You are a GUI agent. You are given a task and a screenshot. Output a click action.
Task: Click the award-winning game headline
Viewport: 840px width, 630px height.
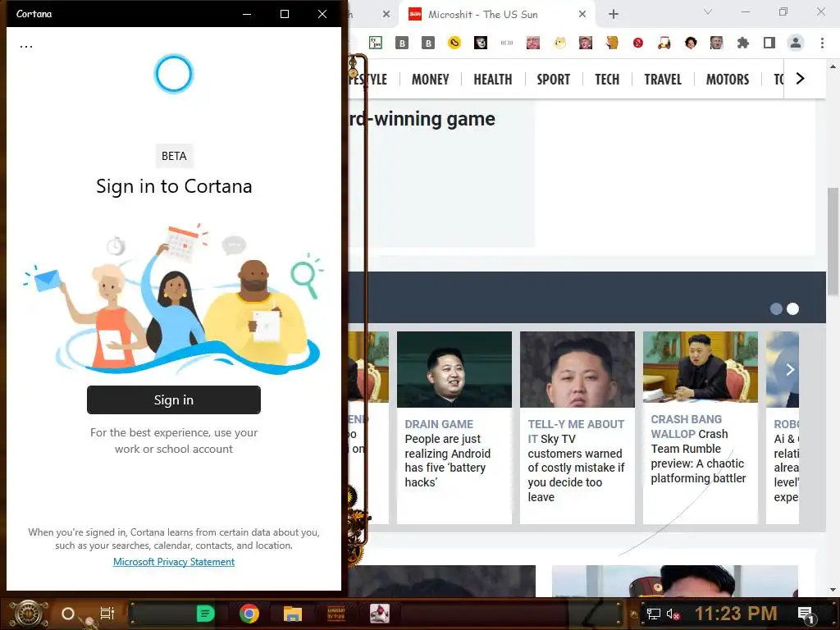[x=422, y=119]
